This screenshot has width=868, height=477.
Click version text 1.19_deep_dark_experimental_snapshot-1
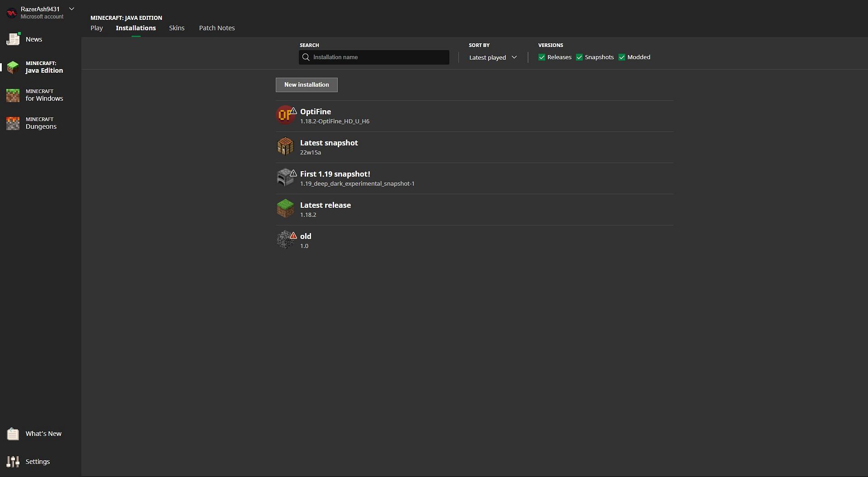tap(357, 184)
